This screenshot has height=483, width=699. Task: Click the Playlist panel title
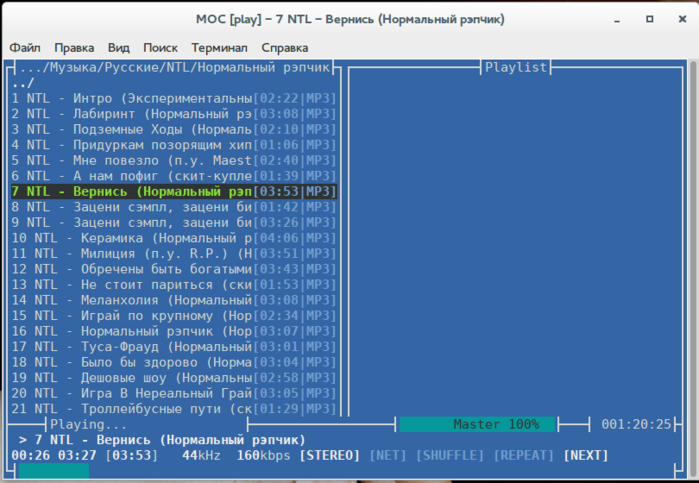(x=516, y=67)
